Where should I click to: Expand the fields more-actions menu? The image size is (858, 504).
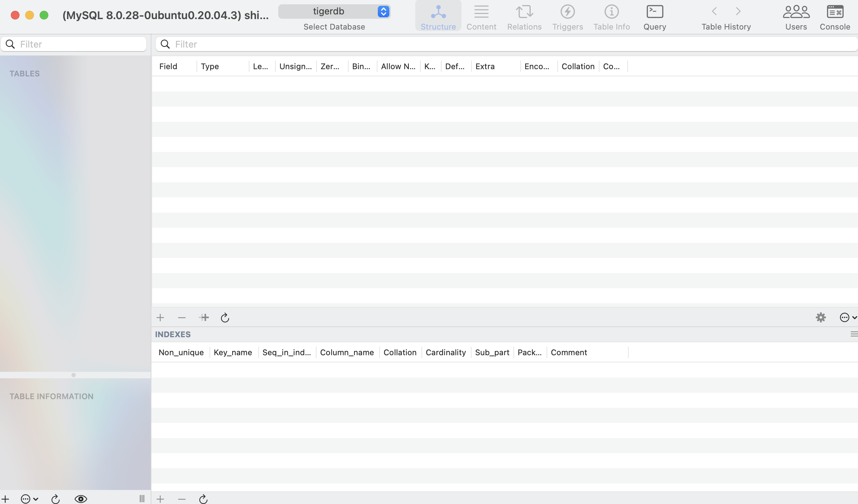point(848,317)
